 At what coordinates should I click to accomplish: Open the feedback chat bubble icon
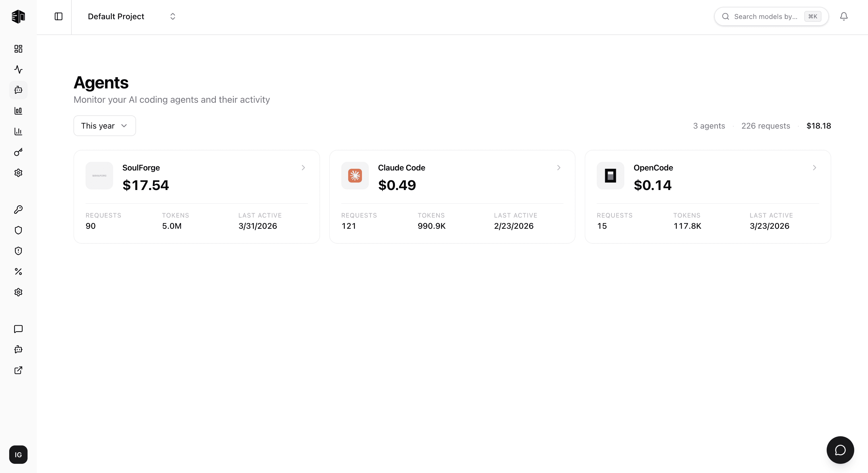18,329
